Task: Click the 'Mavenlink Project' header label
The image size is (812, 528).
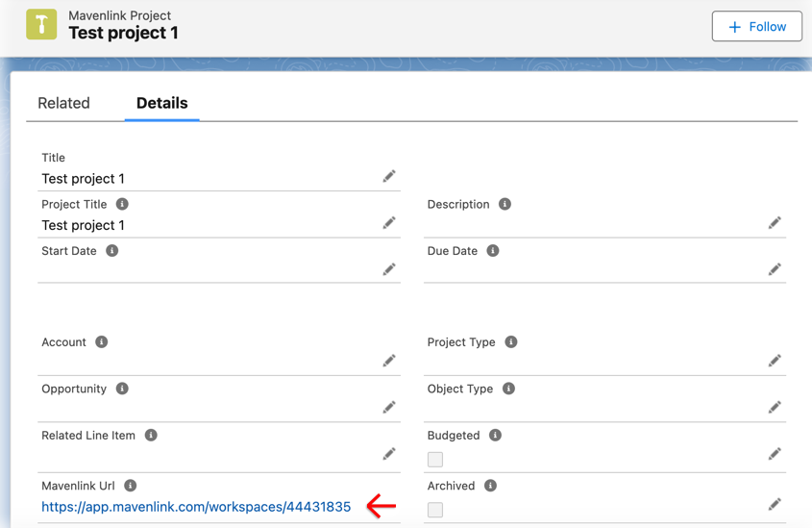Action: click(x=119, y=15)
